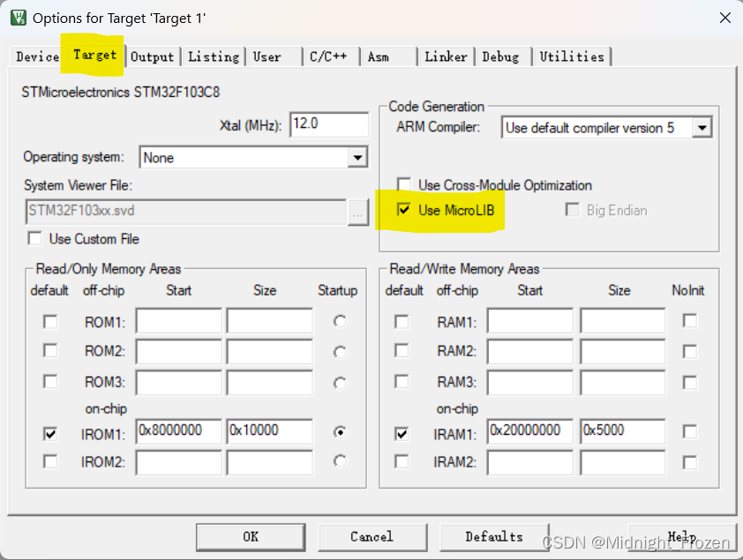Enable NoInit for RAM1
743x560 pixels.
point(690,320)
